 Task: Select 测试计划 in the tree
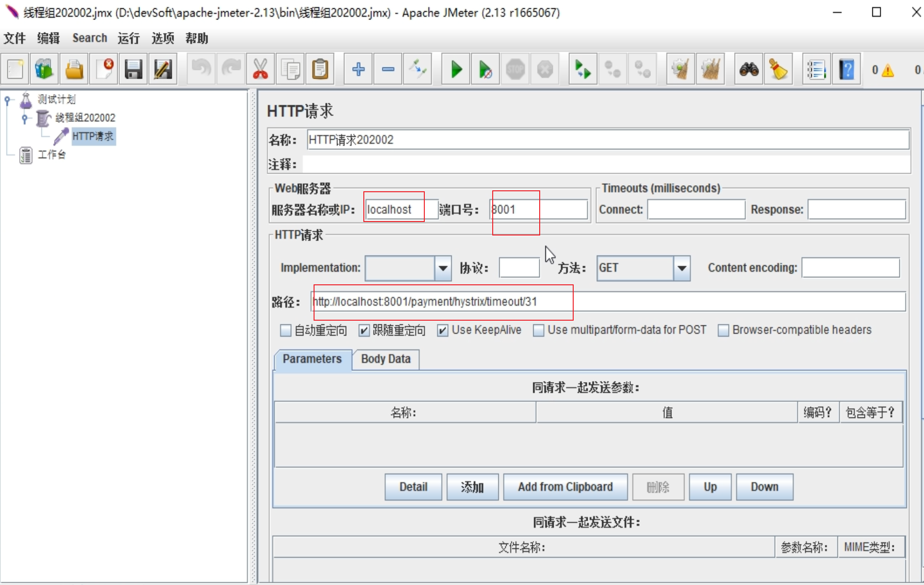pos(56,100)
